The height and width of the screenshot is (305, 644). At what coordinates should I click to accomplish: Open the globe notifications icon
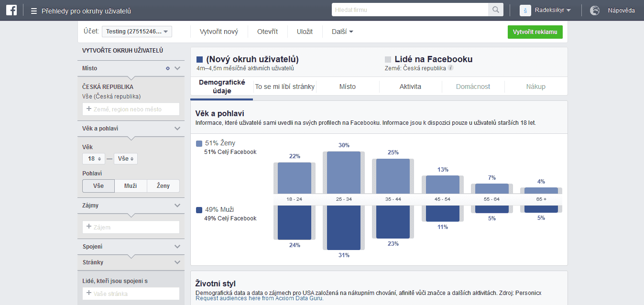[x=595, y=11]
